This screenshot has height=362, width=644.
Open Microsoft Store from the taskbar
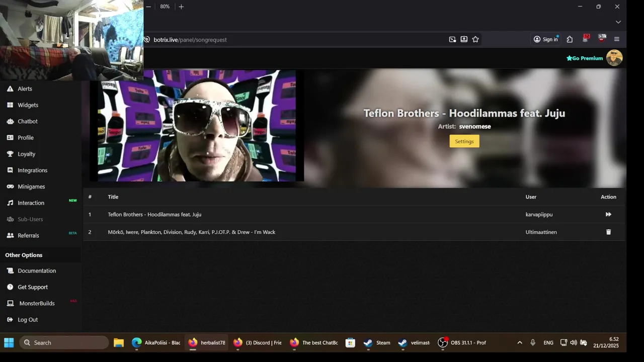click(351, 343)
